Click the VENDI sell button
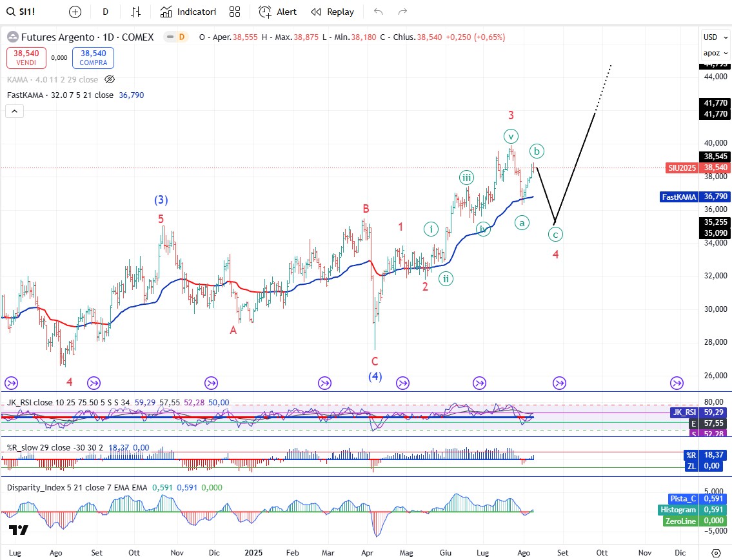Screen dimensions: 732x560 [x=26, y=58]
